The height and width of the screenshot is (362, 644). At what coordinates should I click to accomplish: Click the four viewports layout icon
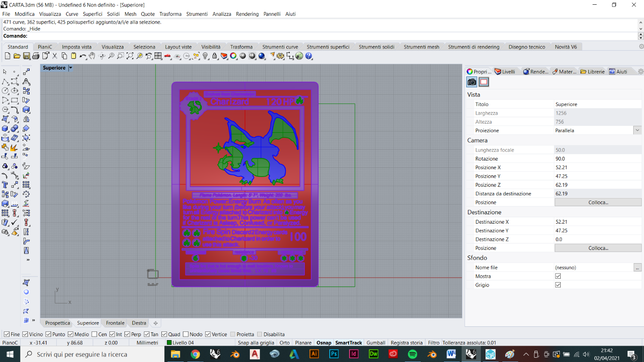[158, 56]
